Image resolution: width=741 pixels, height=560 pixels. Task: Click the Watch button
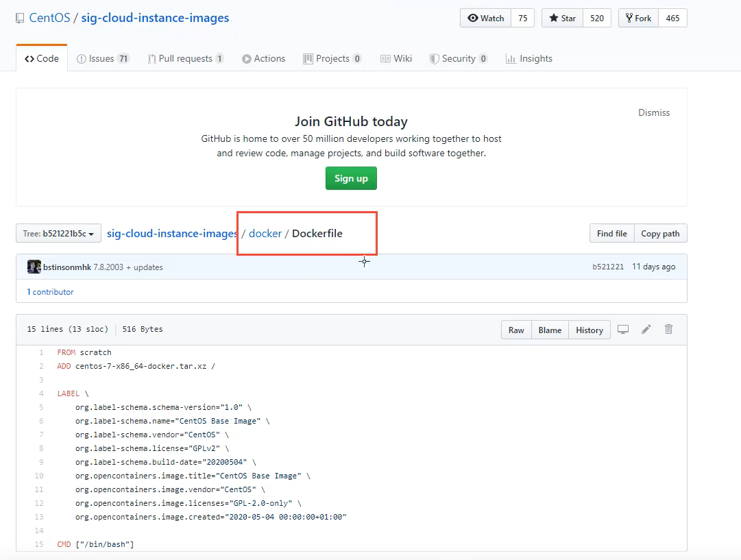(x=485, y=18)
